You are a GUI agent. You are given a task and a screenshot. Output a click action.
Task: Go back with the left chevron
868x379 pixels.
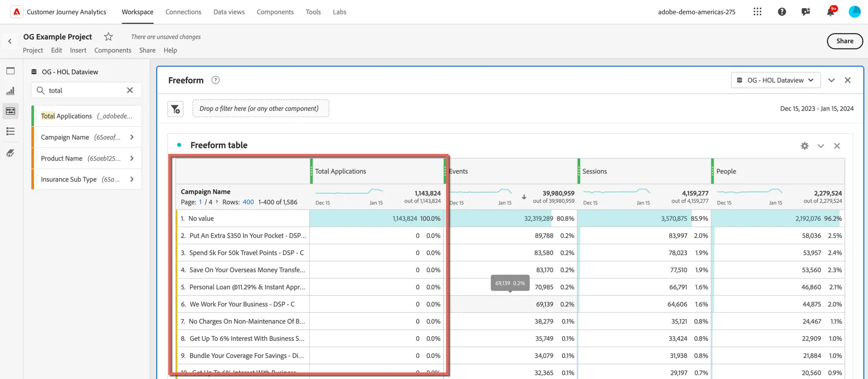[x=10, y=41]
